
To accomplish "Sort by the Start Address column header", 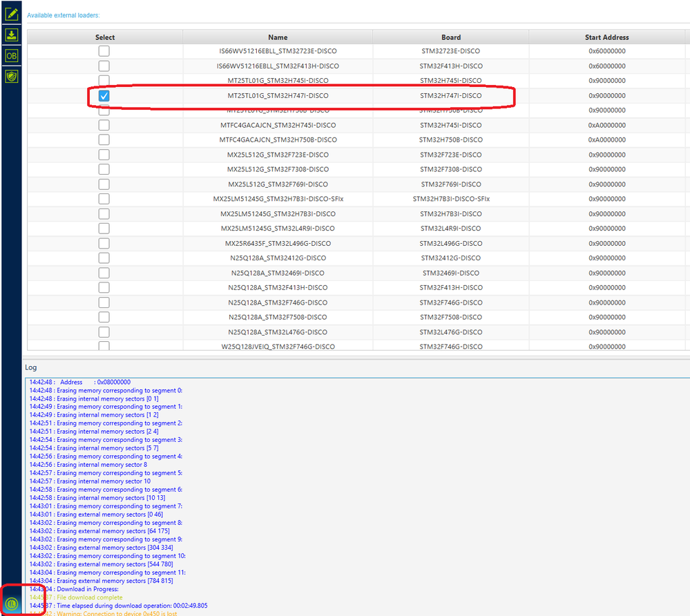I will pyautogui.click(x=607, y=37).
